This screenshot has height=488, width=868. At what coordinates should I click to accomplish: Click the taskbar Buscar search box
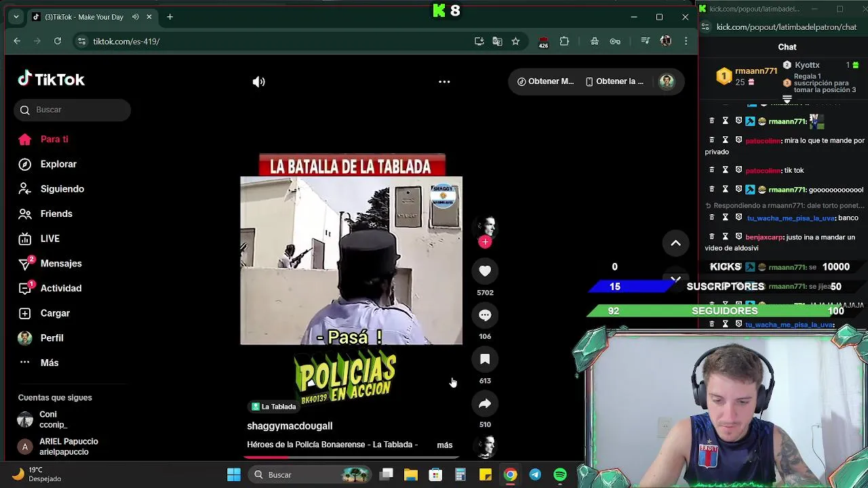click(x=311, y=475)
